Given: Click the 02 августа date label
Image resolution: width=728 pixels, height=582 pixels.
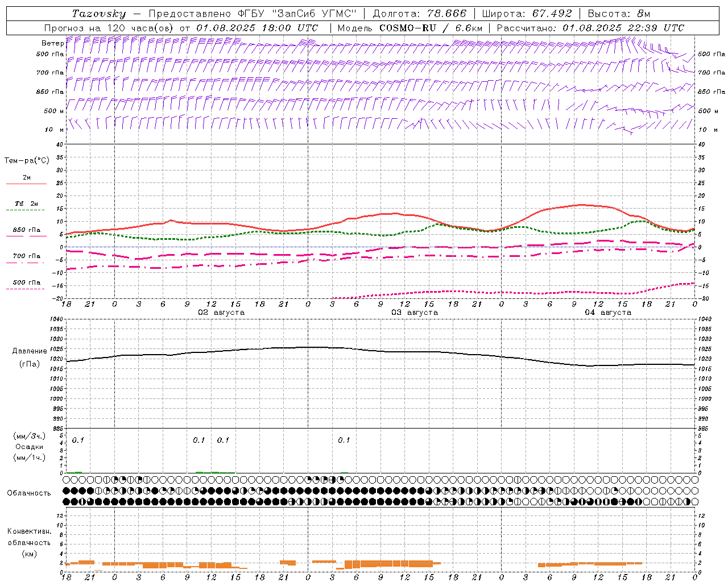Looking at the screenshot, I should click(221, 313).
